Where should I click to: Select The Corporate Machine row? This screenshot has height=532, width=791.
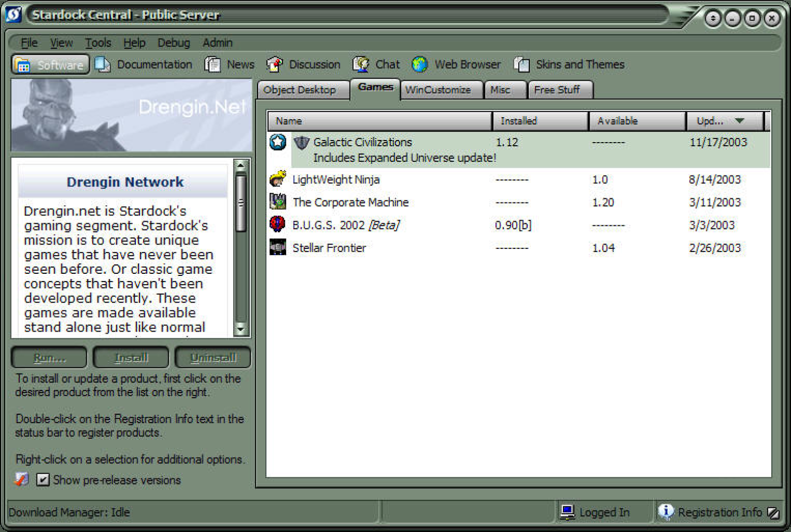pos(519,202)
